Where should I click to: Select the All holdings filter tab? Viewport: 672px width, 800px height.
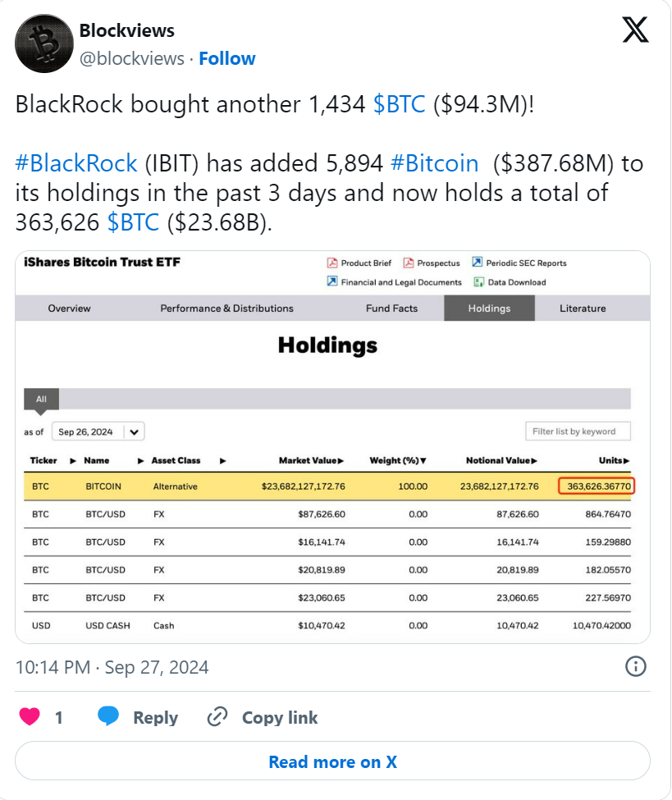[41, 399]
